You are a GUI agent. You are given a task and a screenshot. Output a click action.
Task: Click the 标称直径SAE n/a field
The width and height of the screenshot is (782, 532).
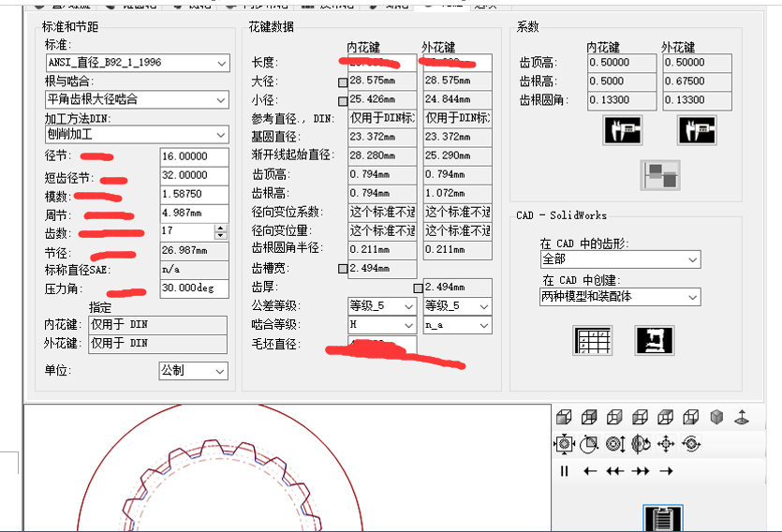(195, 270)
